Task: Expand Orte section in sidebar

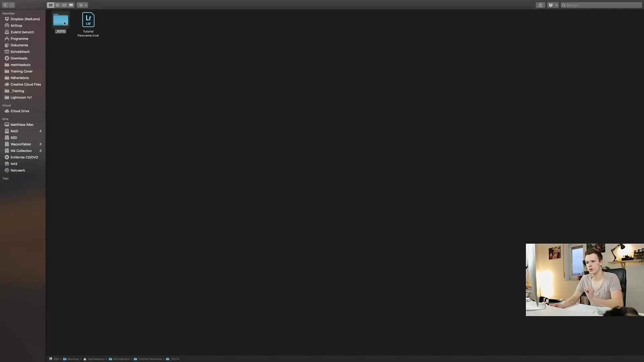Action: (x=5, y=119)
